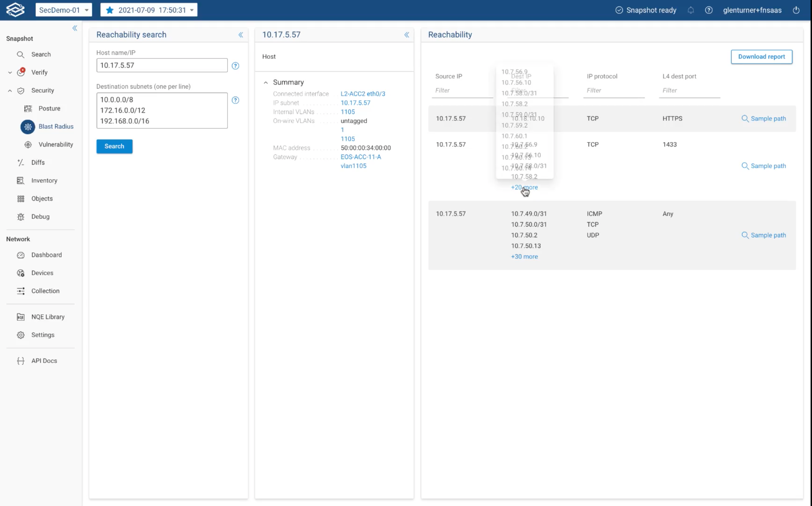Open the help question mark in top bar
812x506 pixels.
point(708,10)
